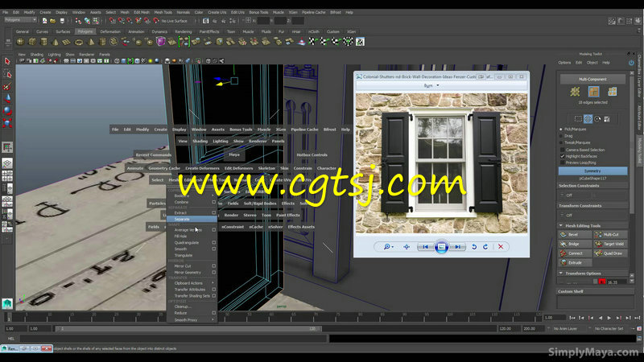Create a polygon cube from the shelf

[32, 42]
